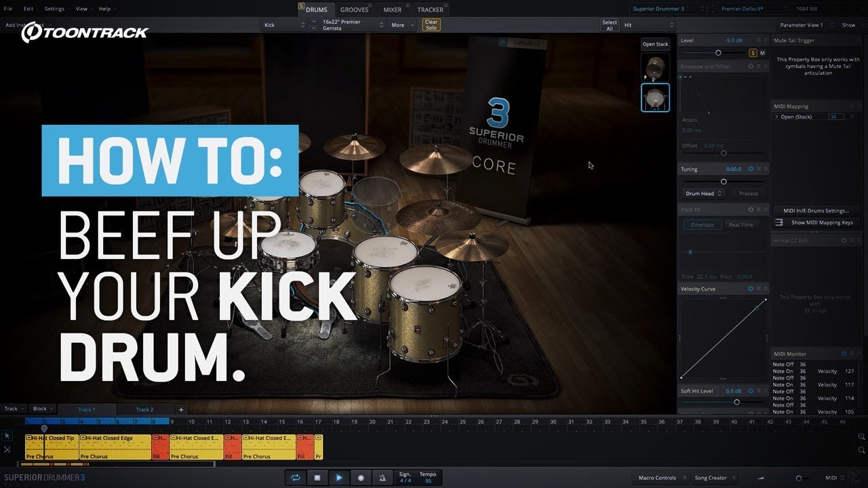Switch to the MIXER tab
Viewport: 868px width, 488px height.
coord(392,9)
